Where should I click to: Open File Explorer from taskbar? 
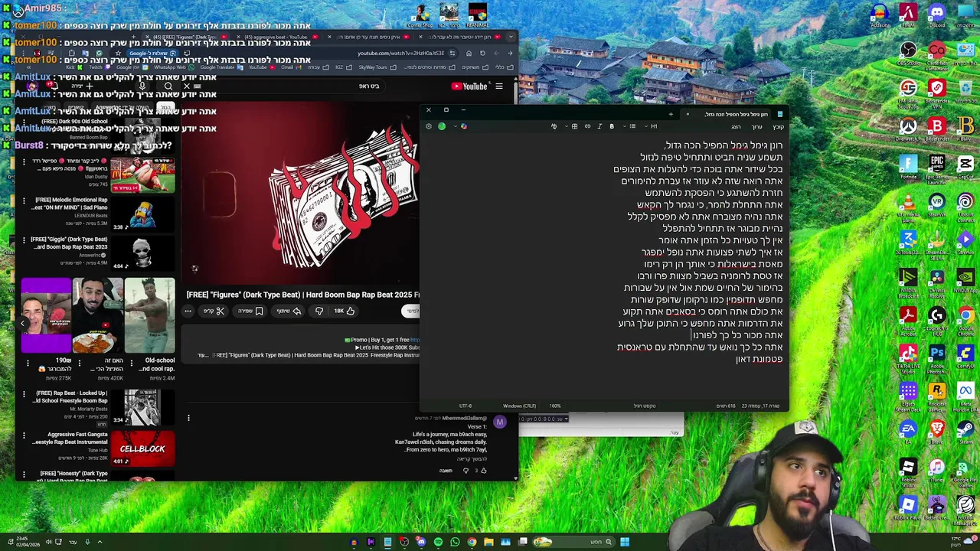488,542
